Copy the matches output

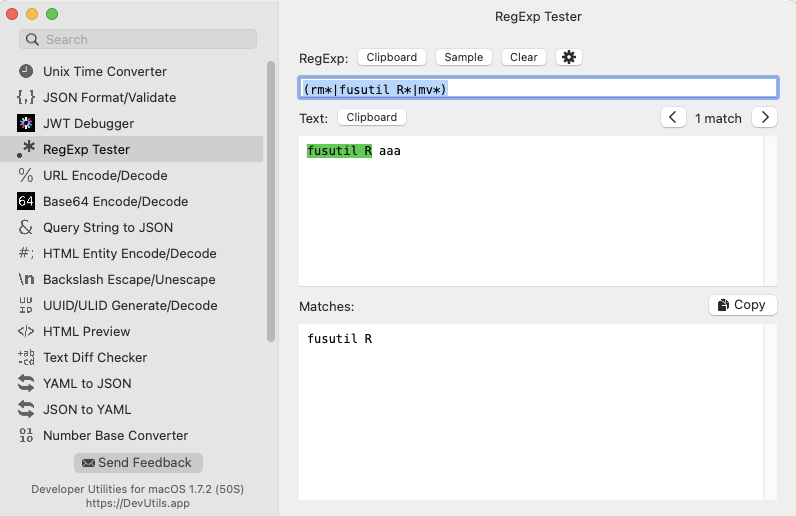click(x=742, y=305)
